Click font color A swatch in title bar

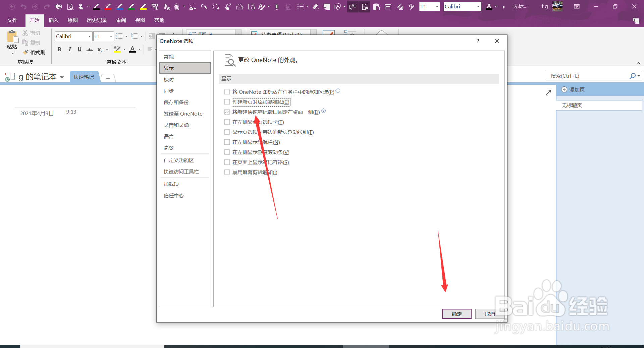click(489, 6)
